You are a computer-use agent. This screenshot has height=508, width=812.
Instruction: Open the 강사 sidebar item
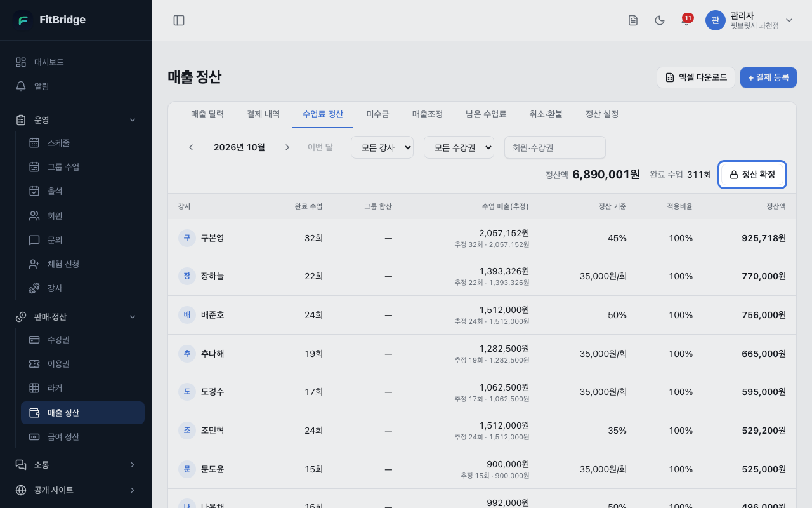tap(82, 288)
